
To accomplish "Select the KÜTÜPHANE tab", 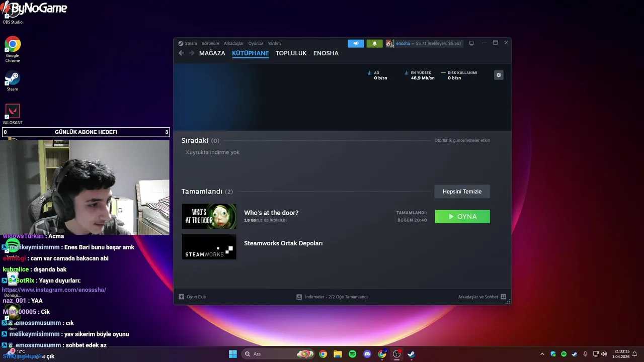I will [251, 53].
